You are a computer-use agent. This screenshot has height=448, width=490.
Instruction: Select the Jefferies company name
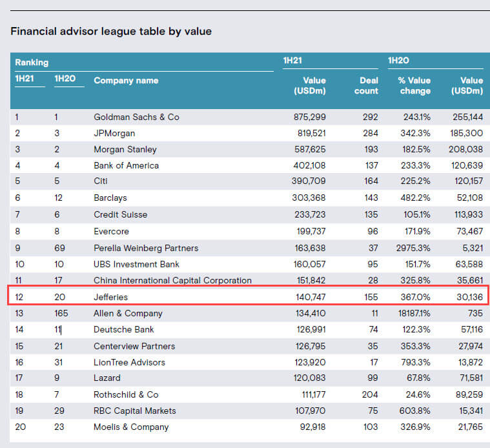(110, 297)
